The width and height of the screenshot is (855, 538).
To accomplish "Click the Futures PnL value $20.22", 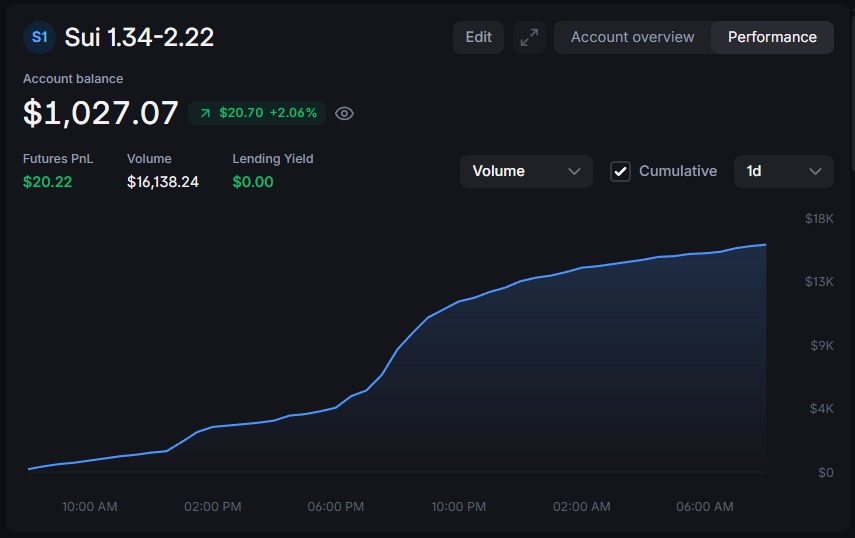I will coord(47,182).
